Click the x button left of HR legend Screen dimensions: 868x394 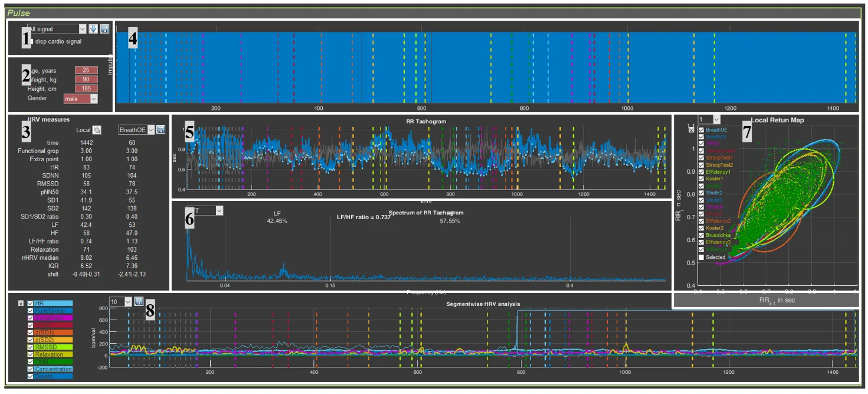[21, 303]
